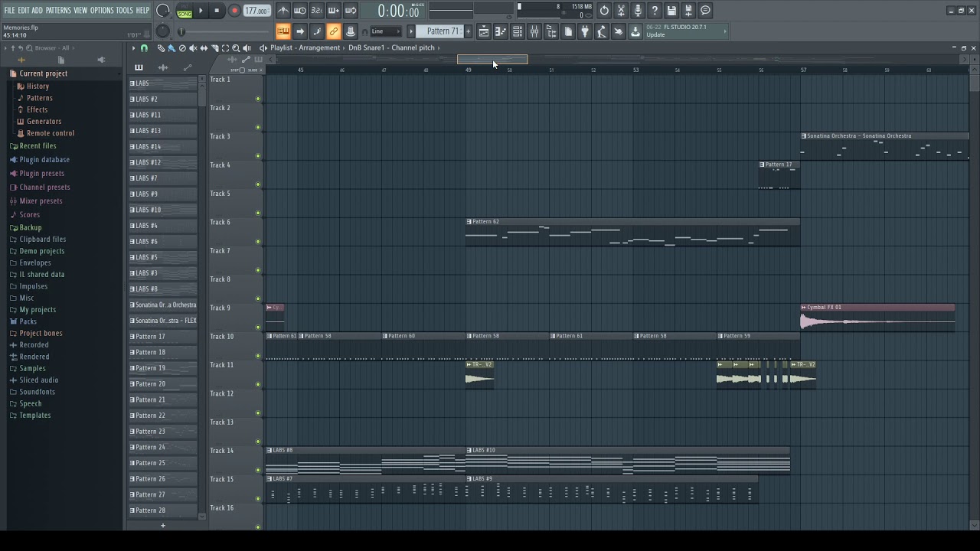
Task: Select the playlist Delete tool
Action: [182, 48]
